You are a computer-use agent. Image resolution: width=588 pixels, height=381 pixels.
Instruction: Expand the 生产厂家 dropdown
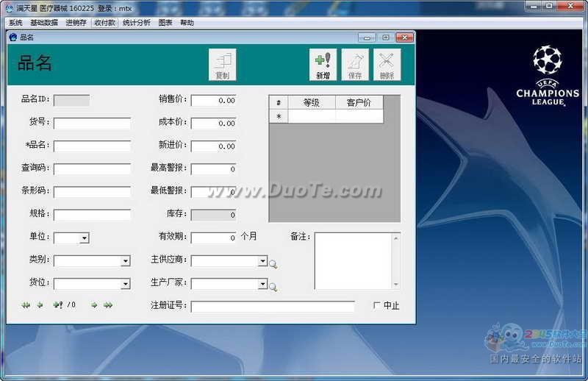263,283
